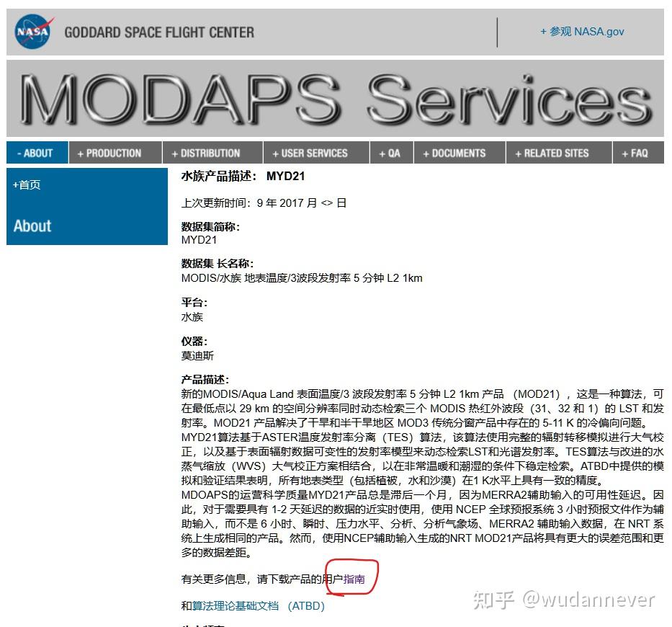
Task: Click the About sidebar heading
Action: tap(32, 226)
